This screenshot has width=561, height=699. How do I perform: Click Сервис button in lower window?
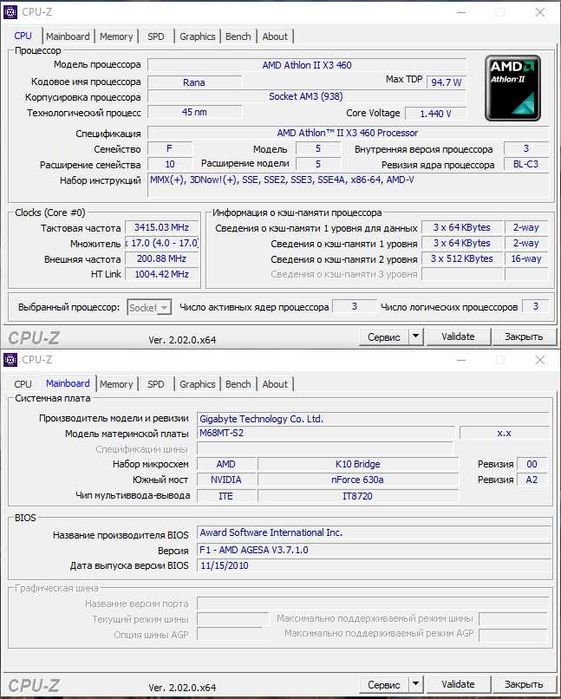(x=384, y=684)
